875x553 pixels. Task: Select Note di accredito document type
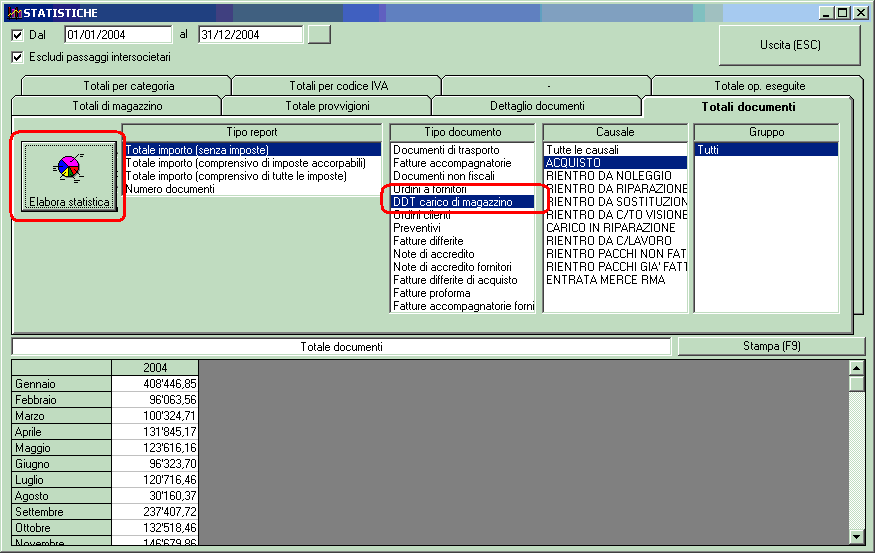[463, 254]
